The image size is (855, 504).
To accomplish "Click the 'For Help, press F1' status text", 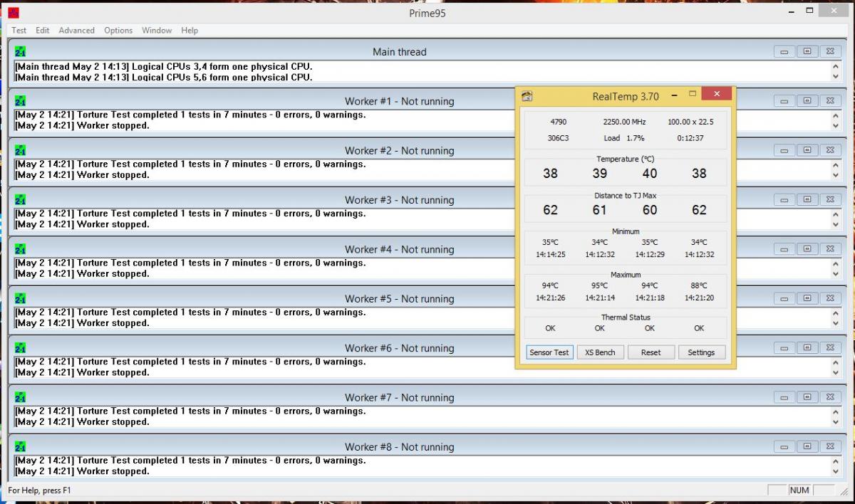I will point(39,490).
